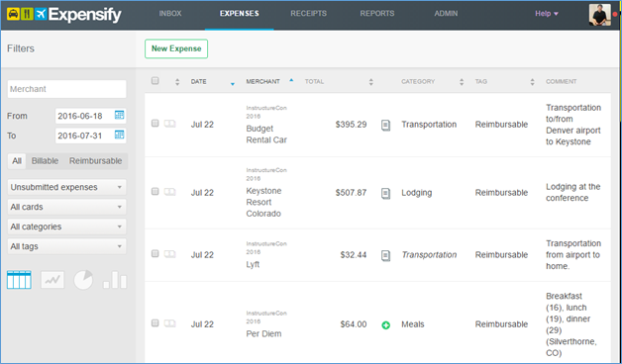Select the All filter toggle
The image size is (622, 364).
point(17,161)
